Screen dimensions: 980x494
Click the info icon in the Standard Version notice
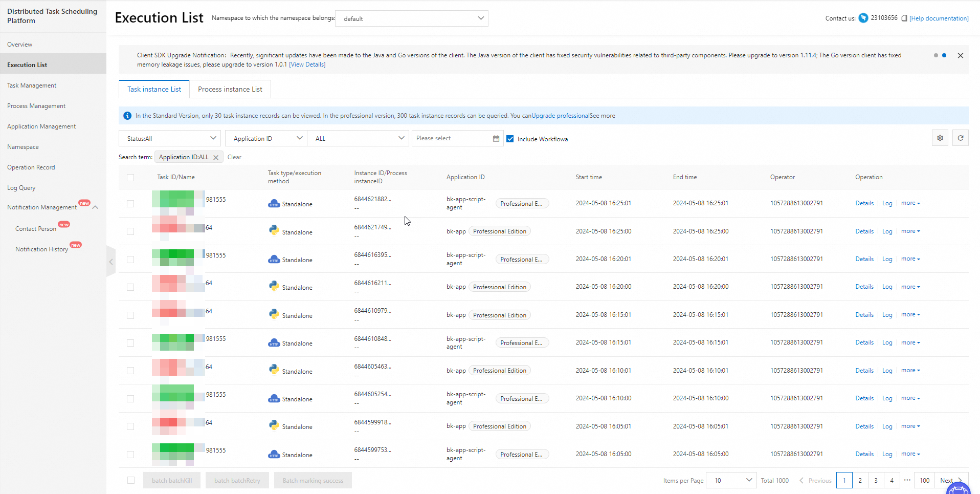click(x=127, y=115)
